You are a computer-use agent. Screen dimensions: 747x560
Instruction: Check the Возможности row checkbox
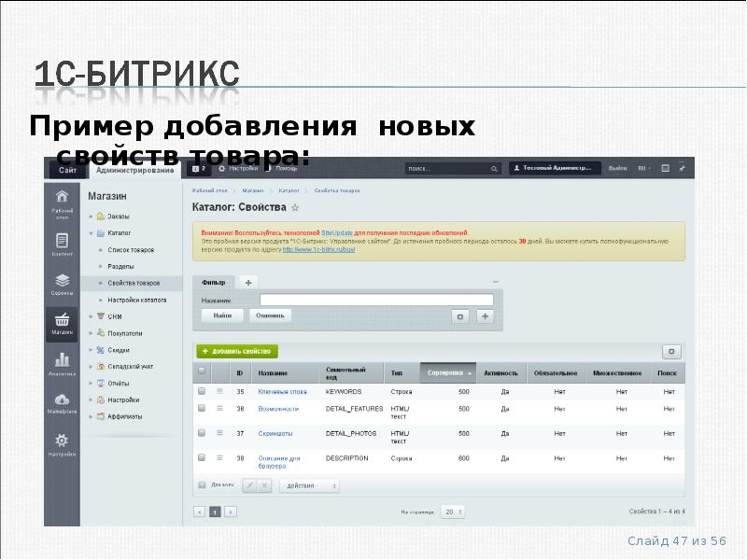click(202, 408)
